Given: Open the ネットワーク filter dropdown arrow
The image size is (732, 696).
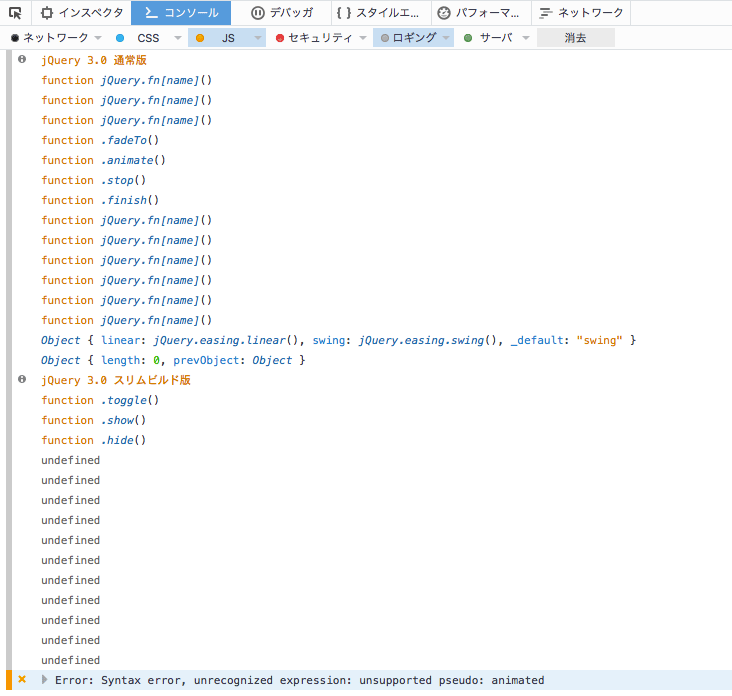Looking at the screenshot, I should click(x=98, y=38).
